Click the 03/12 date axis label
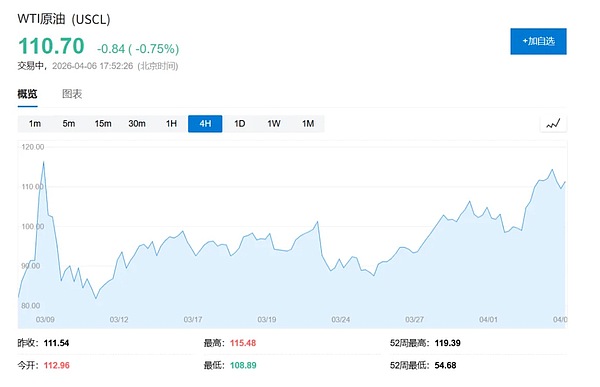Screen dimensions: 600x387 tap(119, 319)
